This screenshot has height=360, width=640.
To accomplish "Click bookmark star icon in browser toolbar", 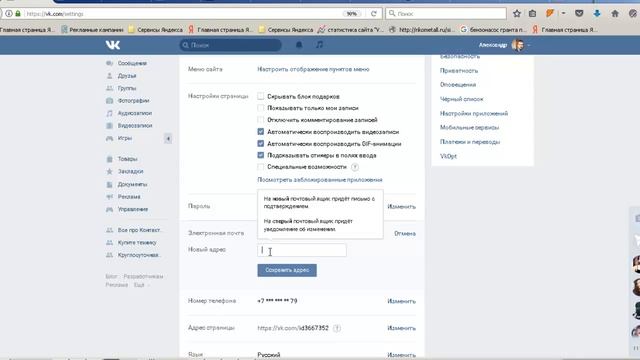I will coord(517,13).
